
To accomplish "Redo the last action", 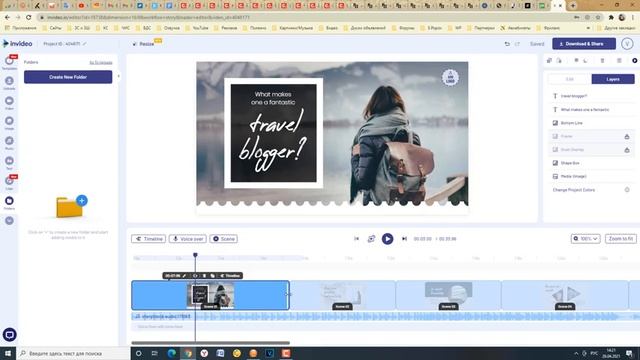I will 518,44.
